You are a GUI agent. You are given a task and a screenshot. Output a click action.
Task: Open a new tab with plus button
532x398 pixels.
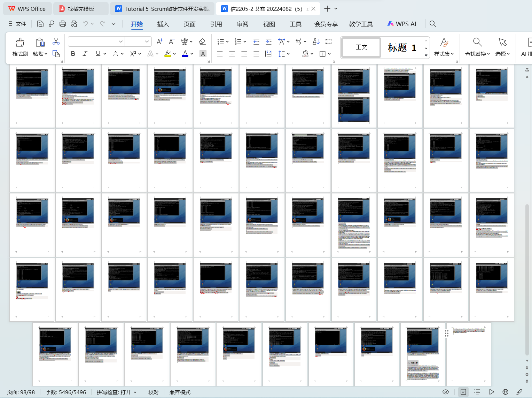(327, 9)
